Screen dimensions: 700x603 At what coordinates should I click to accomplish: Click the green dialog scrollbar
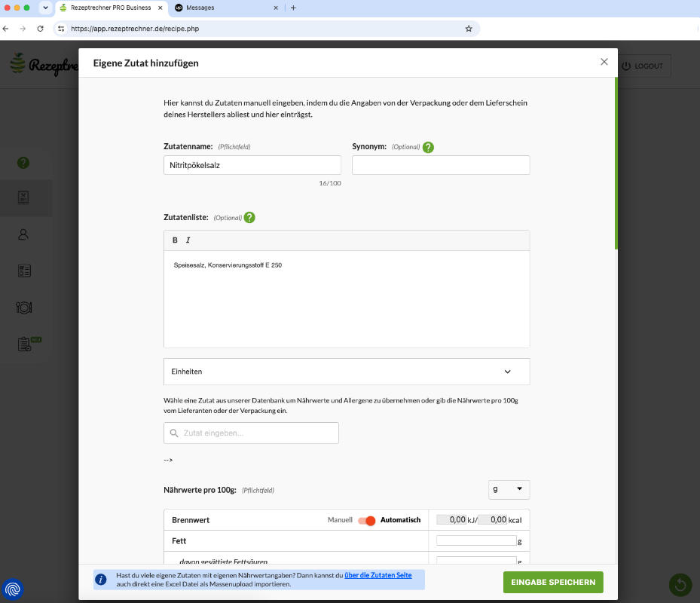616,163
